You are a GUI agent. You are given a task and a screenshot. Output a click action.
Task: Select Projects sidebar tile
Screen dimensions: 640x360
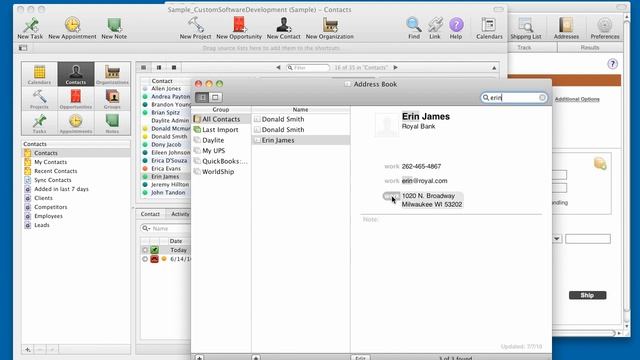tap(39, 98)
